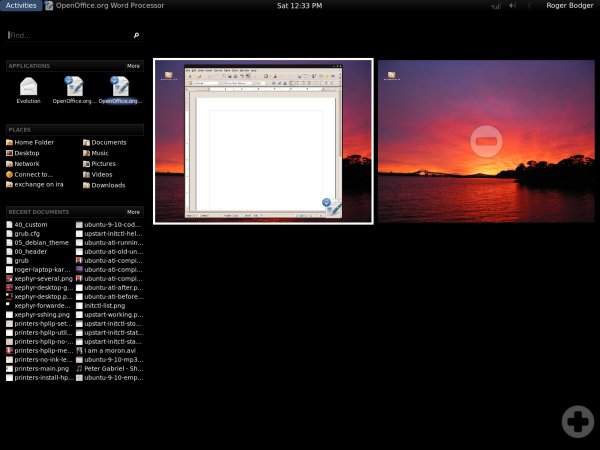Image resolution: width=600 pixels, height=450 pixels.
Task: Remove second workspace with minus icon
Action: (486, 141)
